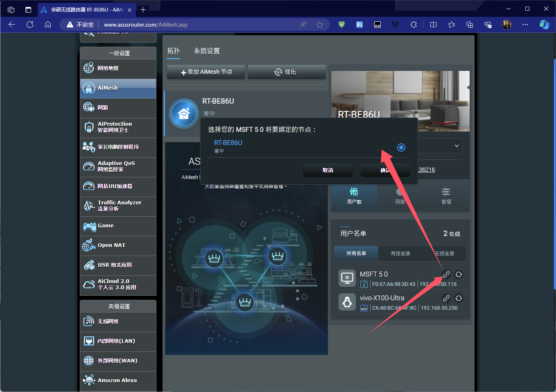Screen dimensions: 556x392
Task: Click reconnect icon for vivo-X100-Ultra
Action: [x=459, y=298]
